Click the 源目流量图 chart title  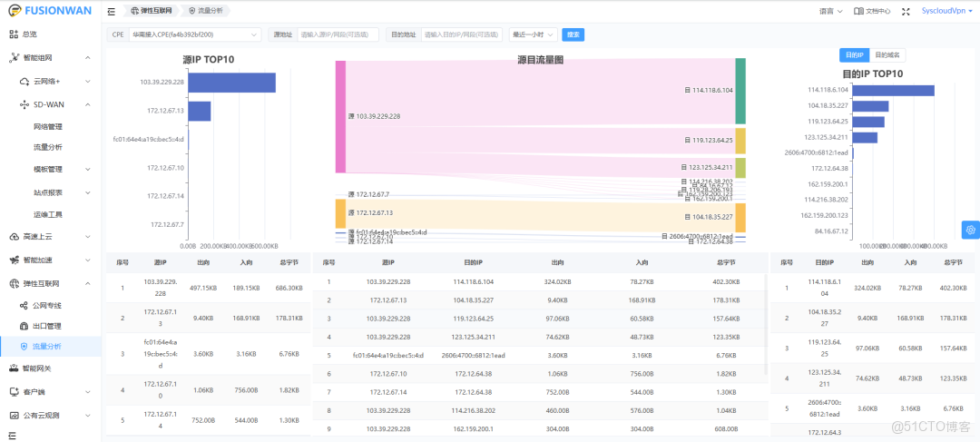[x=541, y=60]
